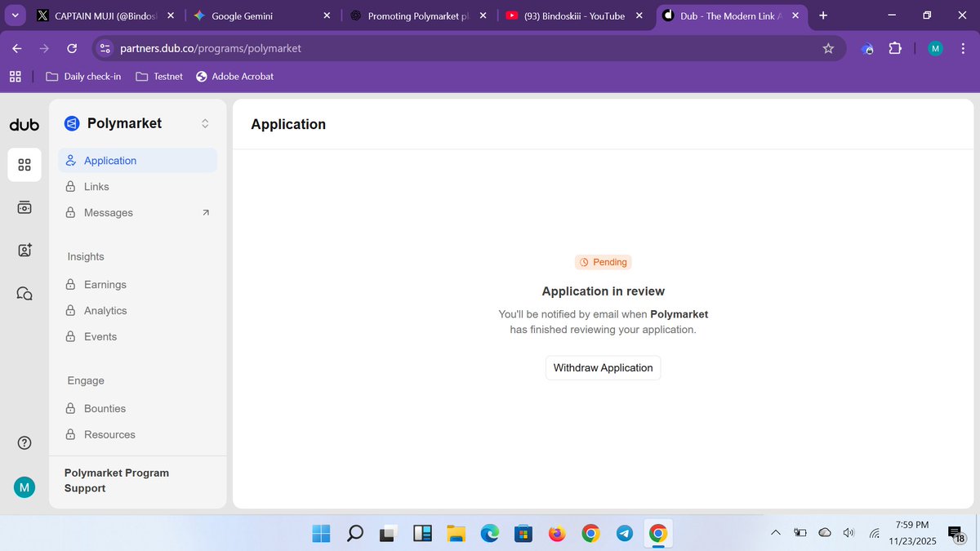Image resolution: width=980 pixels, height=551 pixels.
Task: Switch to Promoting Polymarket tab
Action: click(x=418, y=16)
